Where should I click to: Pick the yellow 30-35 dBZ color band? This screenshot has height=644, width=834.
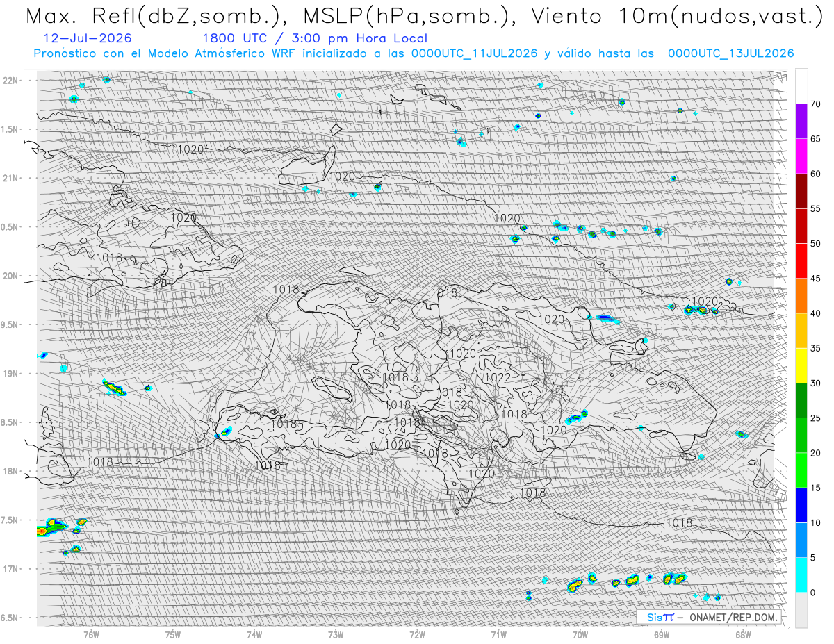click(x=801, y=366)
